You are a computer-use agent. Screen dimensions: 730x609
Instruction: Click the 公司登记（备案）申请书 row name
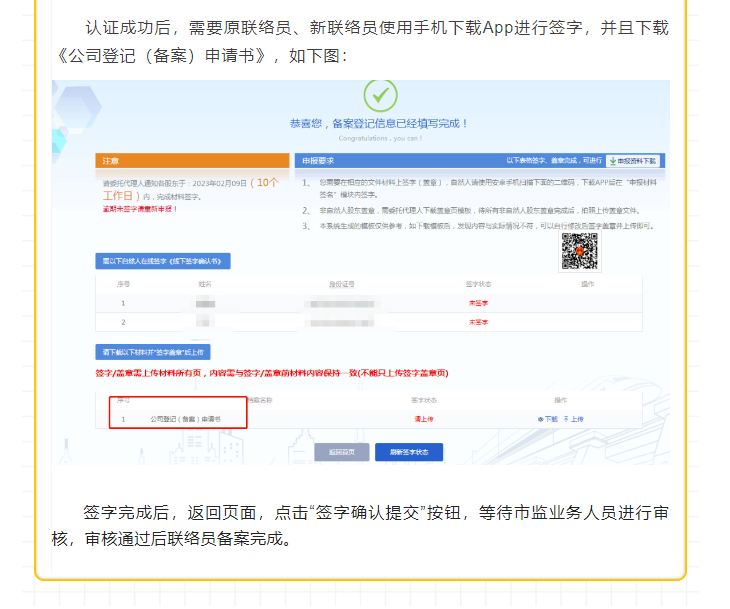coord(184,419)
